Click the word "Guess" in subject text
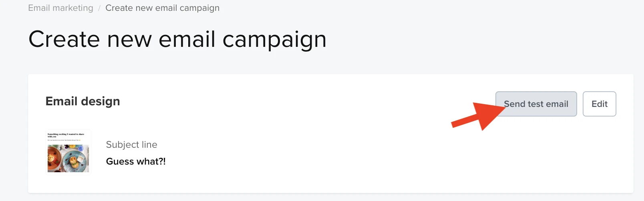Viewport: 644px width, 201px height. [x=120, y=161]
